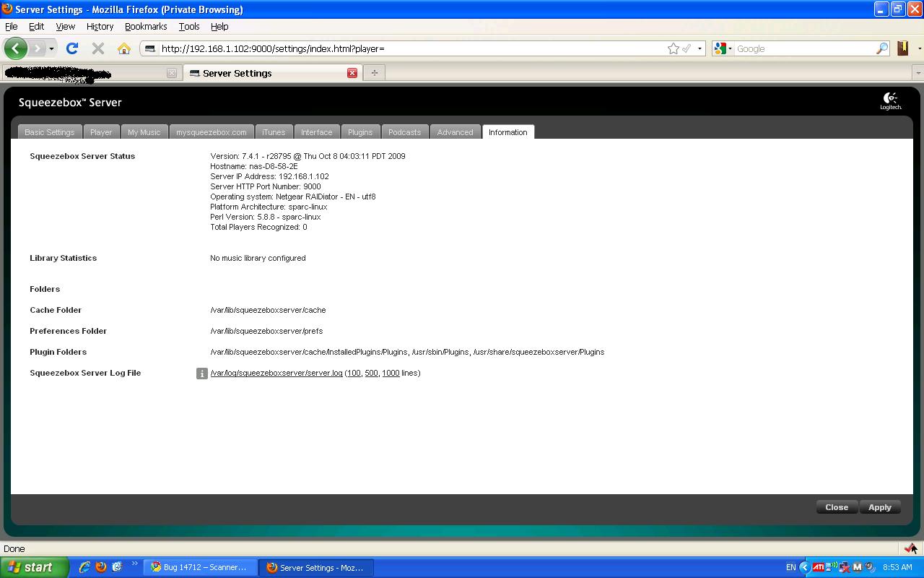Image resolution: width=924 pixels, height=578 pixels.
Task: Click the bookmark star in the address bar
Action: [674, 48]
